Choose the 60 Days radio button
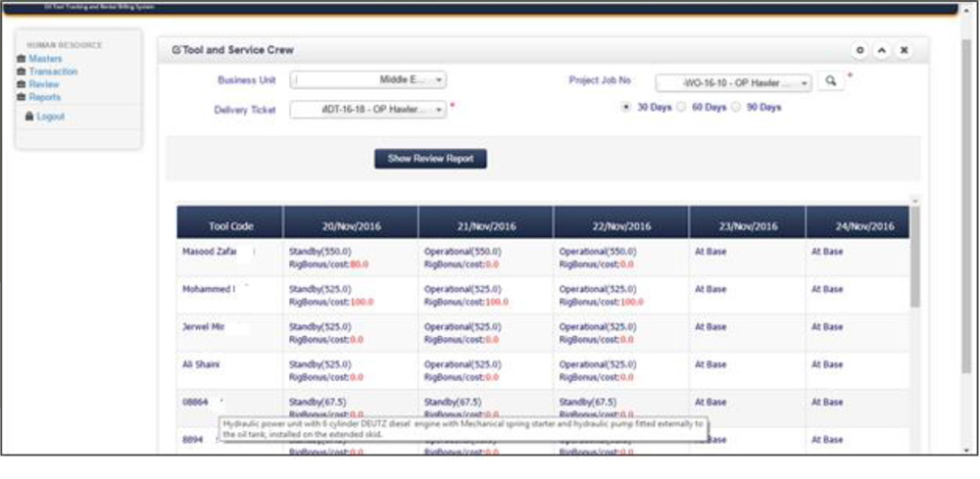Image resolution: width=980 pixels, height=479 pixels. point(682,107)
